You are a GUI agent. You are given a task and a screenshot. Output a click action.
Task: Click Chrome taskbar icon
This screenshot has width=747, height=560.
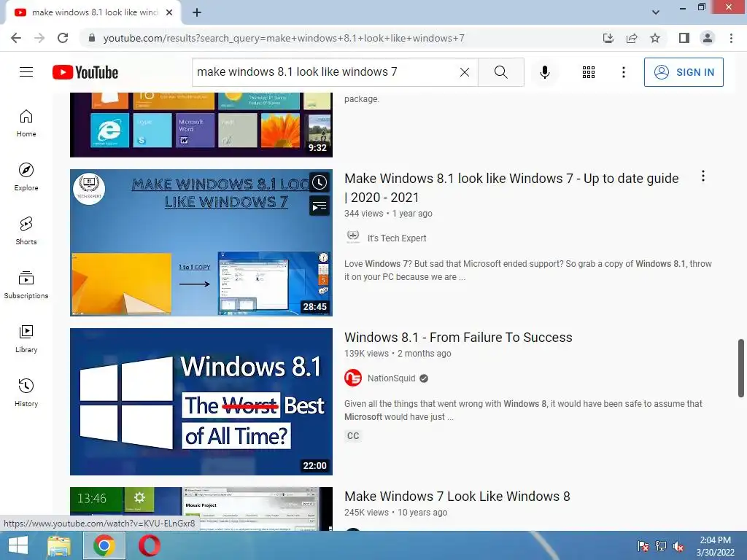coord(104,545)
